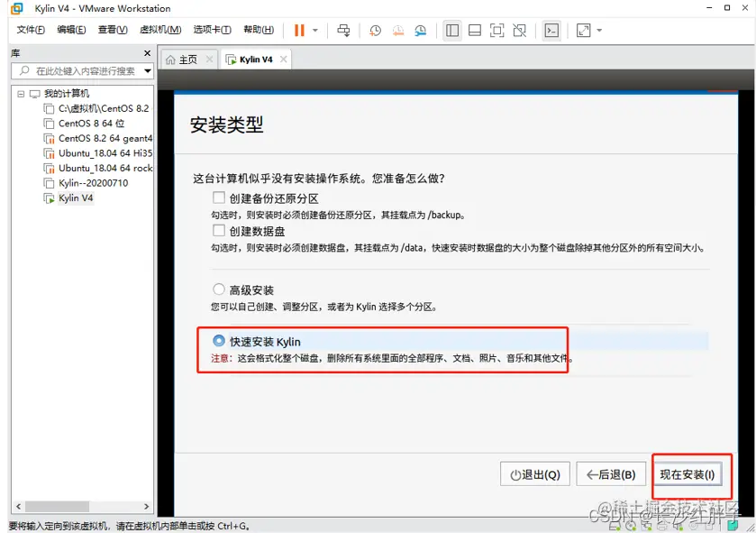Toggle Unity mode icon
756x533 pixels.
click(x=519, y=30)
